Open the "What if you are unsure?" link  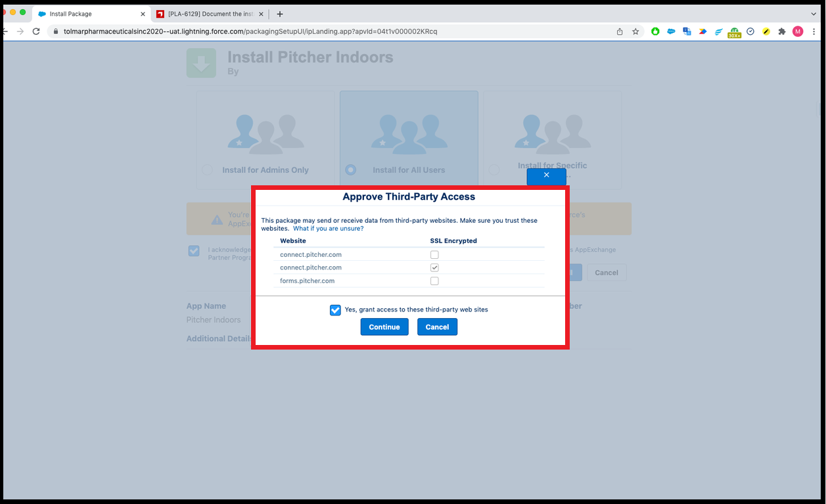pos(328,229)
